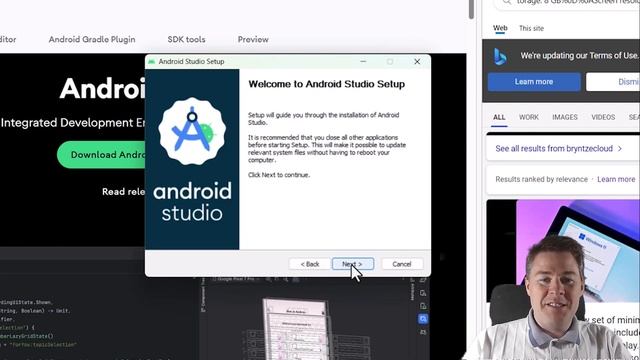
Task: Switch to the Web search scope
Action: coord(500,28)
